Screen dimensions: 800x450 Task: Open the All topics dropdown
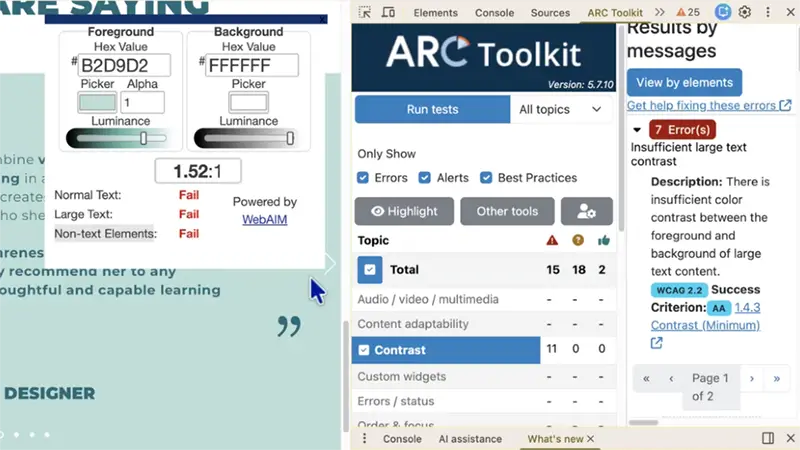561,109
